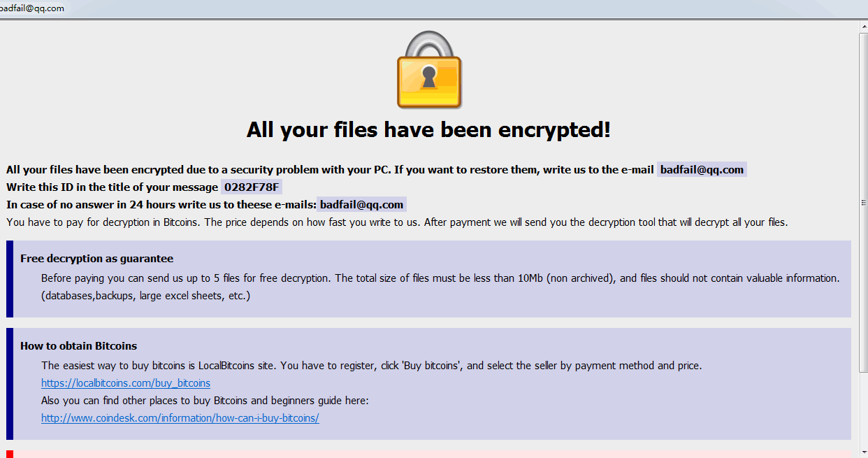Click the blue bar beside How to obtain Bitcoins

(10, 384)
